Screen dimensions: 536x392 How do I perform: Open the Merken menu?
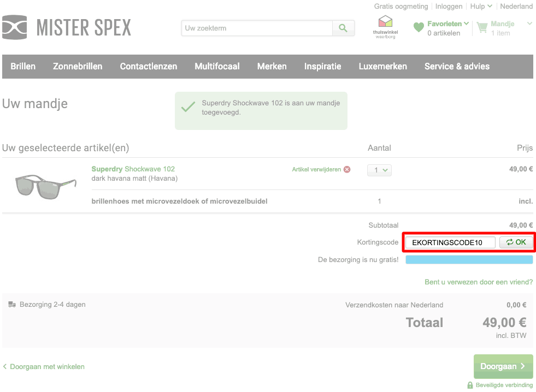coord(272,66)
